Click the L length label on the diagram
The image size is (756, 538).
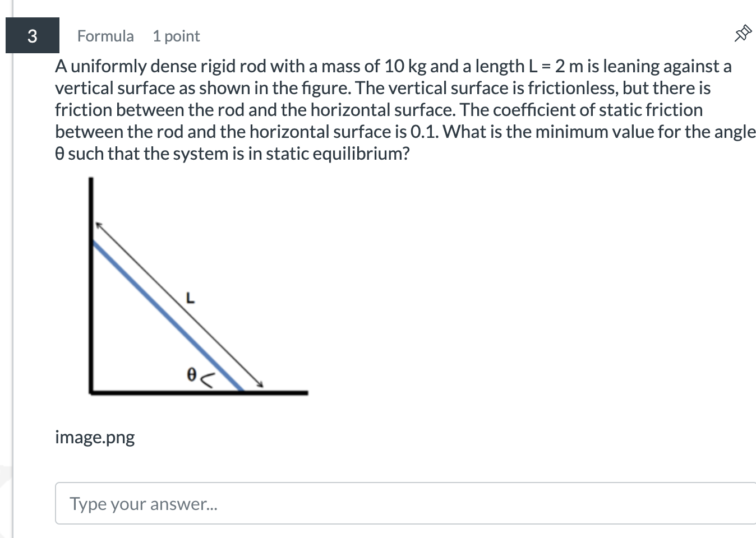(190, 299)
